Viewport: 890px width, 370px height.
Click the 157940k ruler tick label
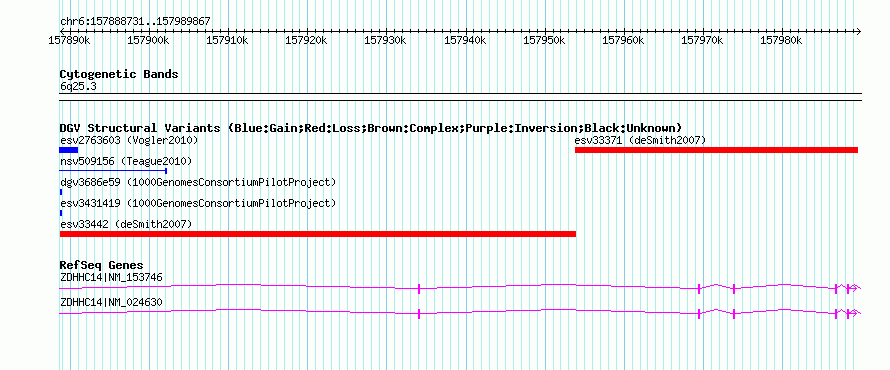point(465,40)
